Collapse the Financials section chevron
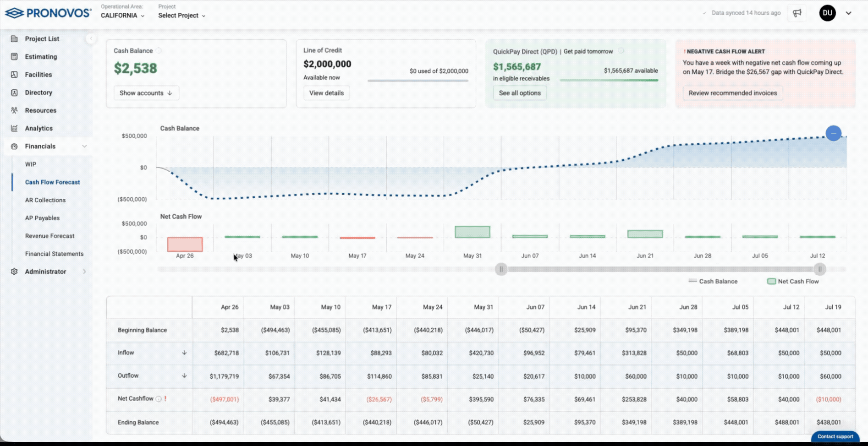 coord(84,147)
